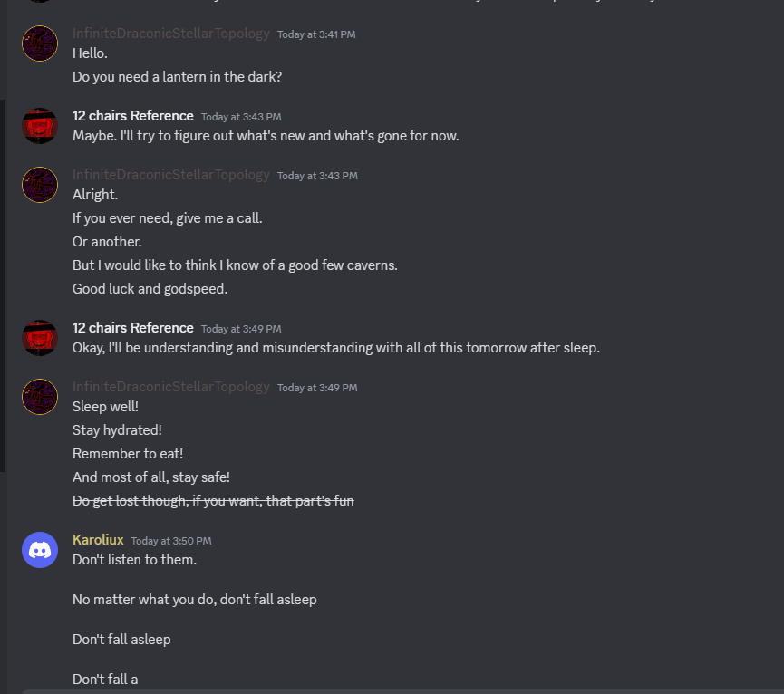Click InfiniteDraconicStellarTopology avatar at 3:43 PM
The height and width of the screenshot is (694, 784).
click(40, 185)
